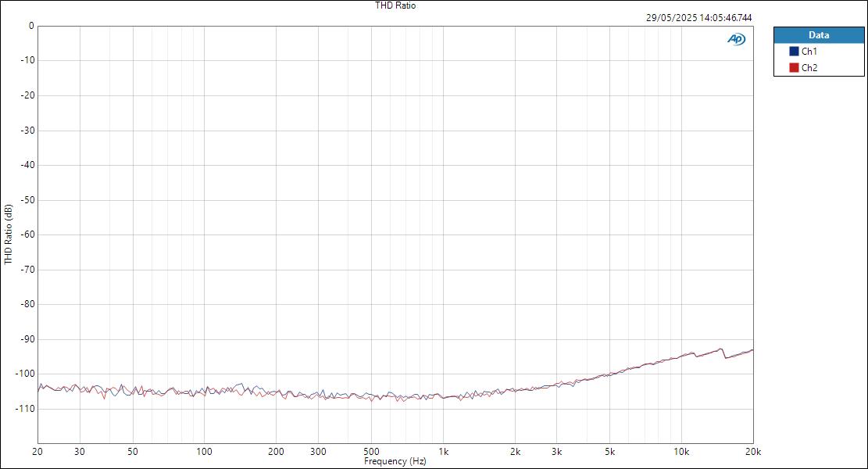The height and width of the screenshot is (469, 868).
Task: Click the Audio Precision logo
Action: click(x=735, y=37)
